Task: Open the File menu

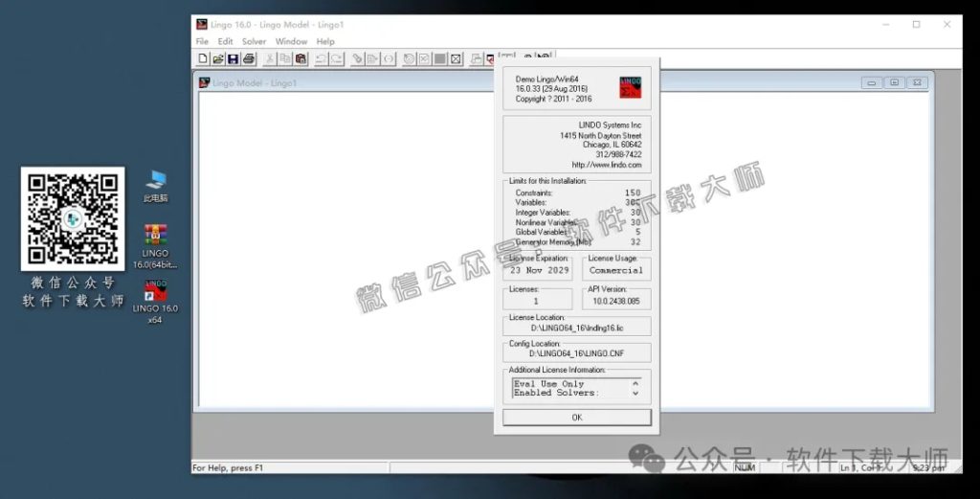Action: click(x=202, y=41)
